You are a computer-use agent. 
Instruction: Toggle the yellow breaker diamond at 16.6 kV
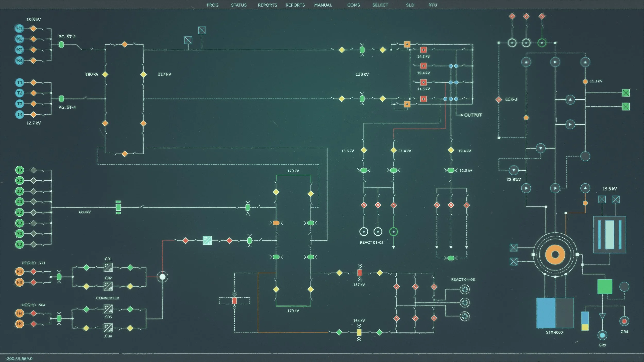point(363,150)
